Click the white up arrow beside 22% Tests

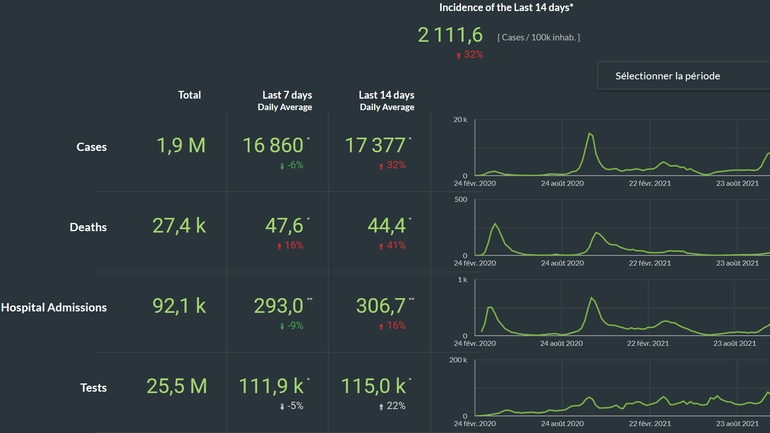click(381, 406)
